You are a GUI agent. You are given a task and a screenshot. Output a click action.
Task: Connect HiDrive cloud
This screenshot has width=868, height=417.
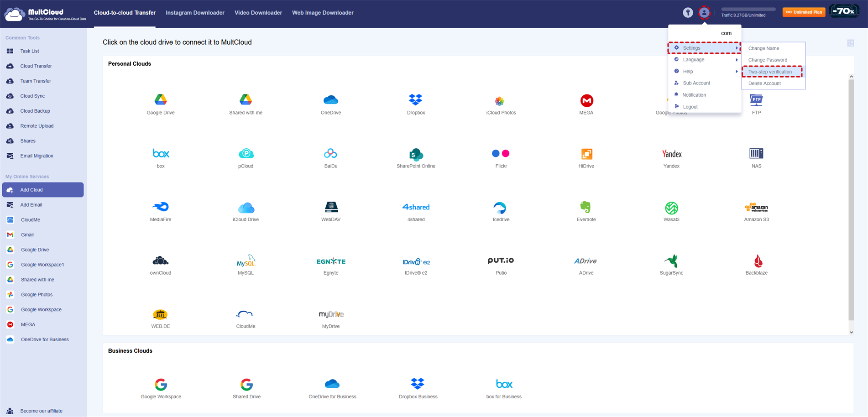586,154
